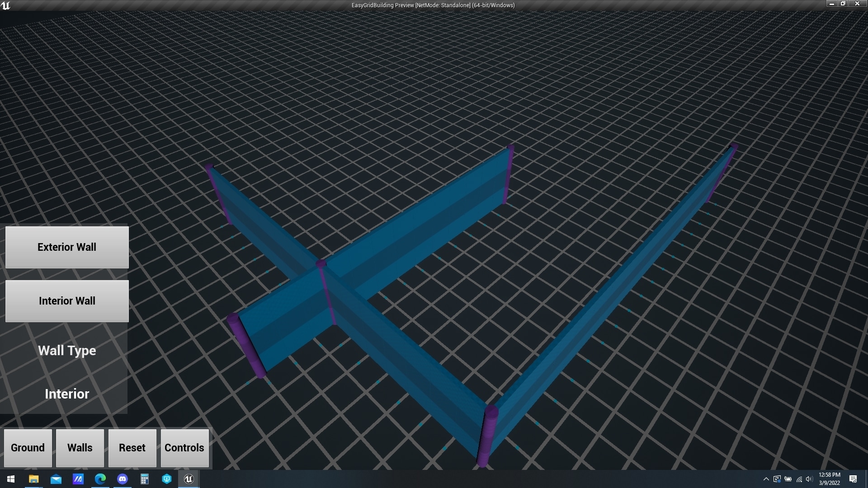Open Discord from the taskbar

click(x=122, y=479)
